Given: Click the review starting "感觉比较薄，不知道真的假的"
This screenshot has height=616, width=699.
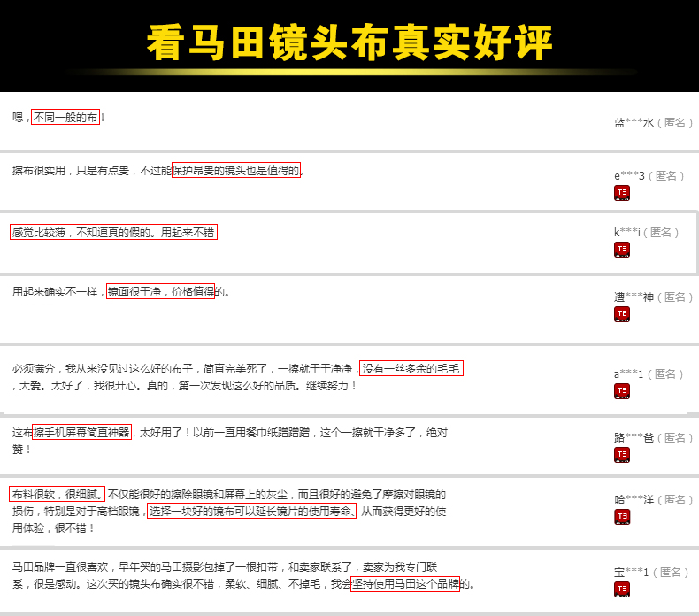Looking at the screenshot, I should click(x=113, y=232).
